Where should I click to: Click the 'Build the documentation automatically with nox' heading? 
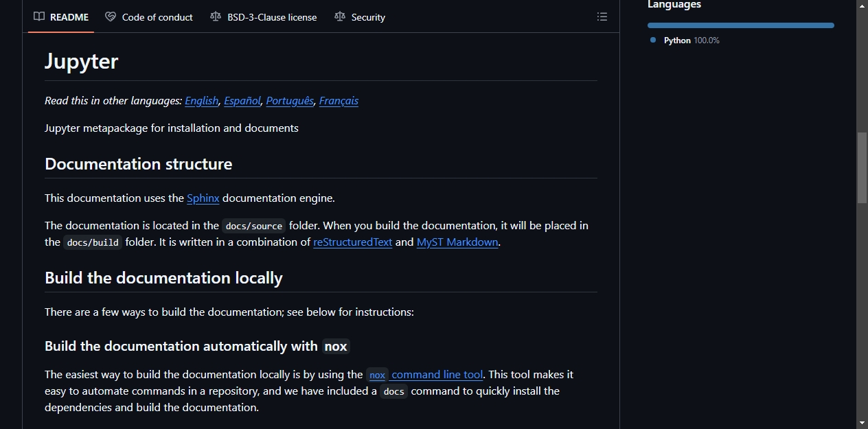click(x=197, y=346)
